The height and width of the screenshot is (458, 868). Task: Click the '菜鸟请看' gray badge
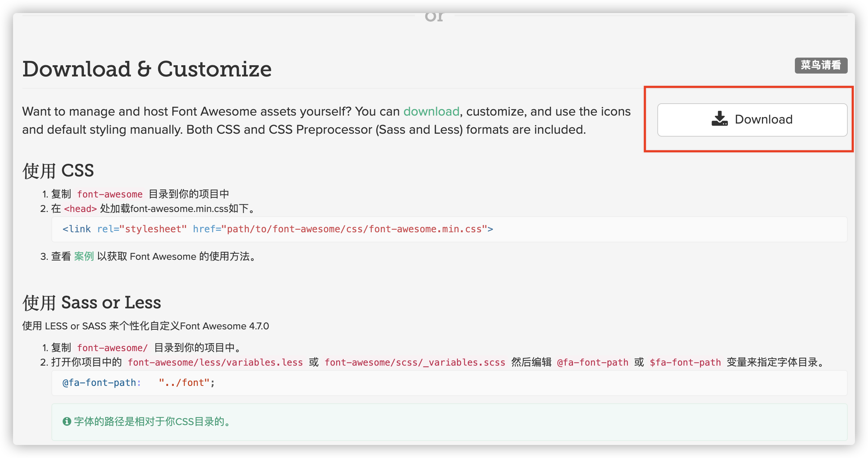821,65
